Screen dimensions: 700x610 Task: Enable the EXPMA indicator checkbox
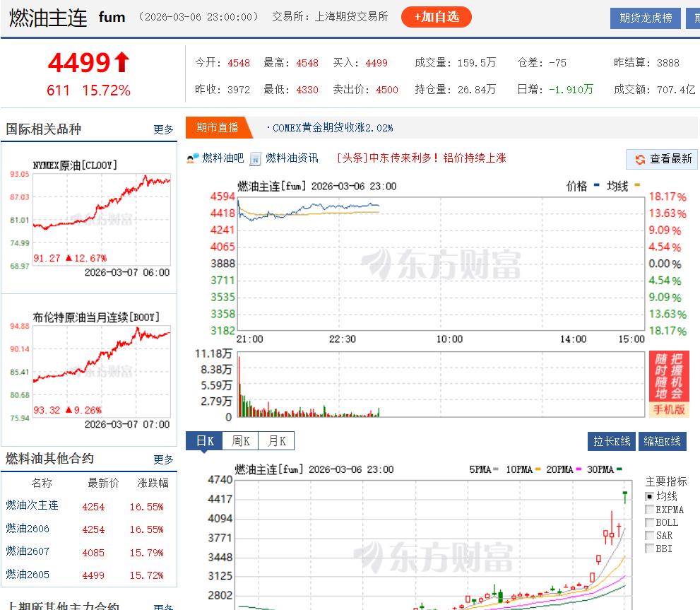coord(650,510)
